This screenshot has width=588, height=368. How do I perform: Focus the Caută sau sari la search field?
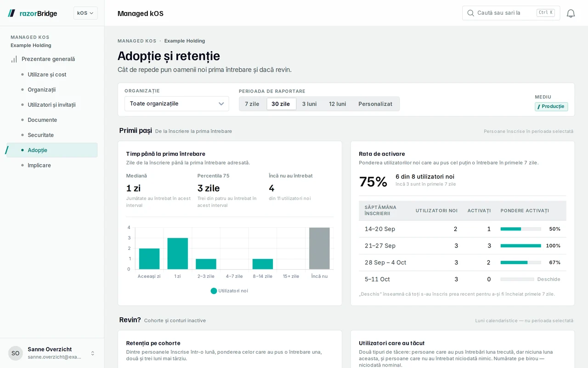[x=511, y=13]
